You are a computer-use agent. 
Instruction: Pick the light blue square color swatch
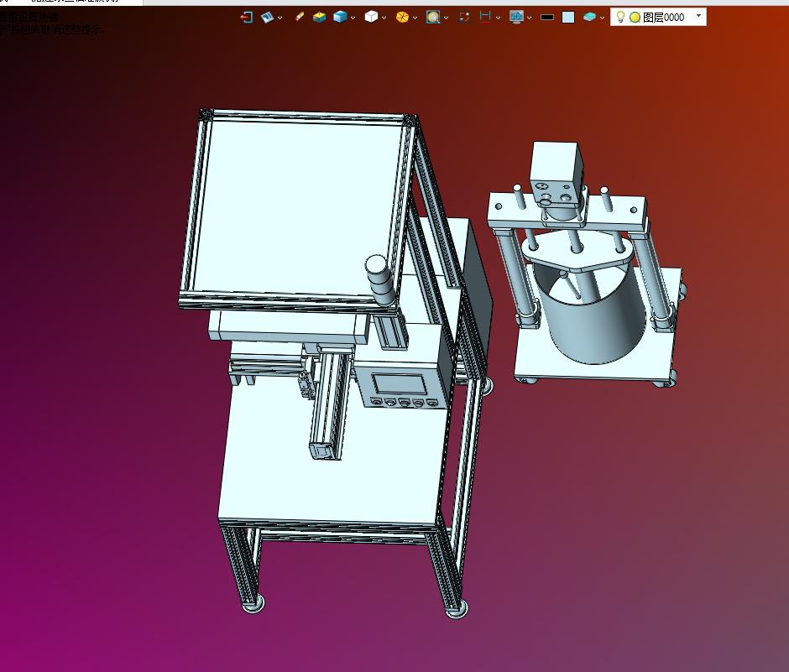568,18
